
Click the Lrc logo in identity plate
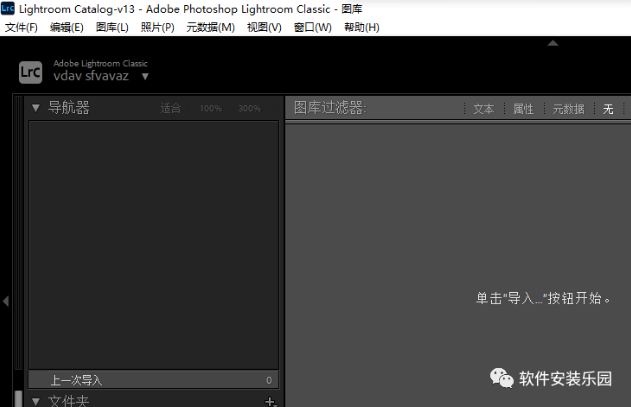(x=30, y=71)
